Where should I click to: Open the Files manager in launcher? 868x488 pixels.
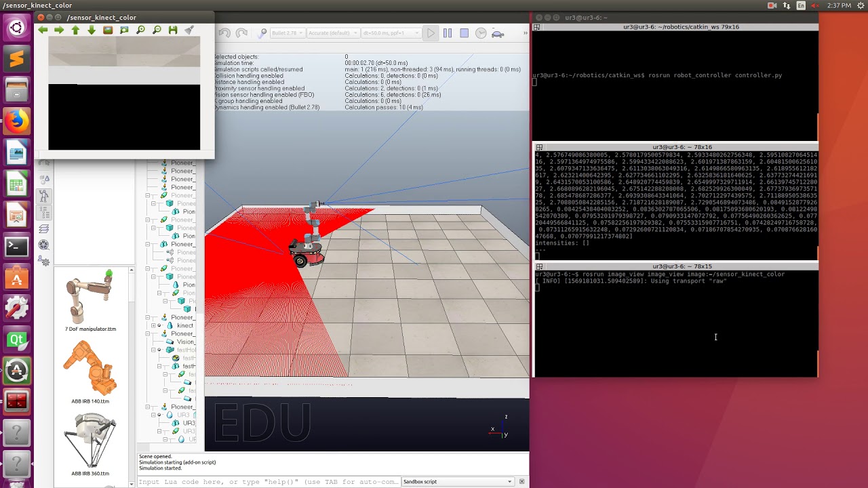click(x=16, y=90)
